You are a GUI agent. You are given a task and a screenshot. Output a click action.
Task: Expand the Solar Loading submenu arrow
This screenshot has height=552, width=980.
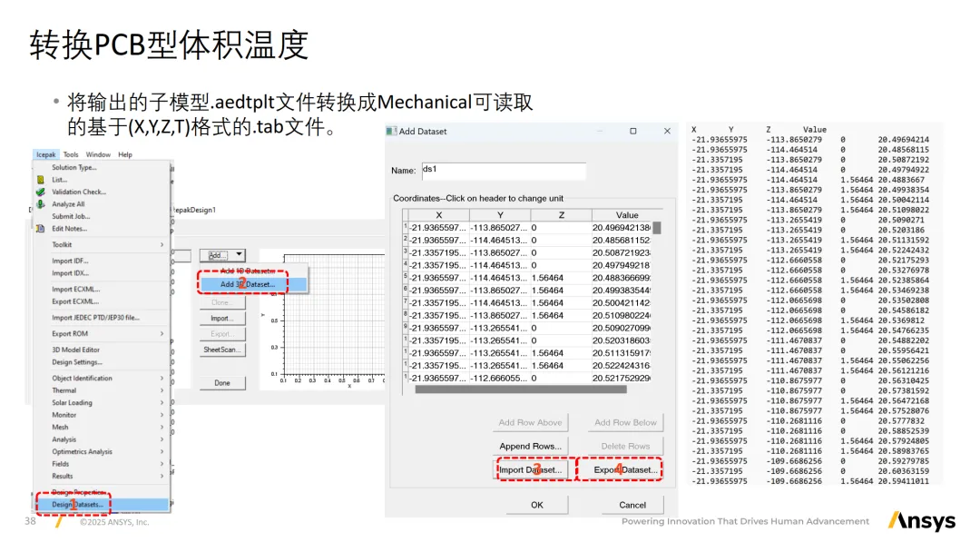pyautogui.click(x=162, y=402)
